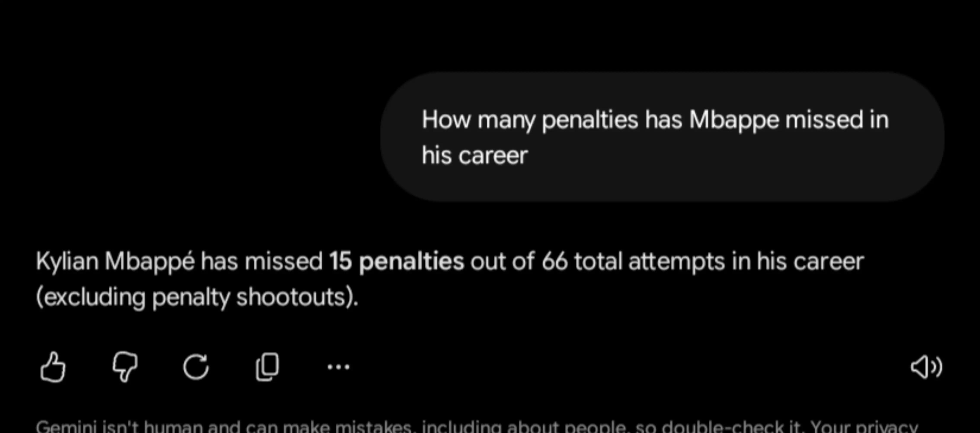Click the word 'missed' in the Gemini response

coord(284,262)
